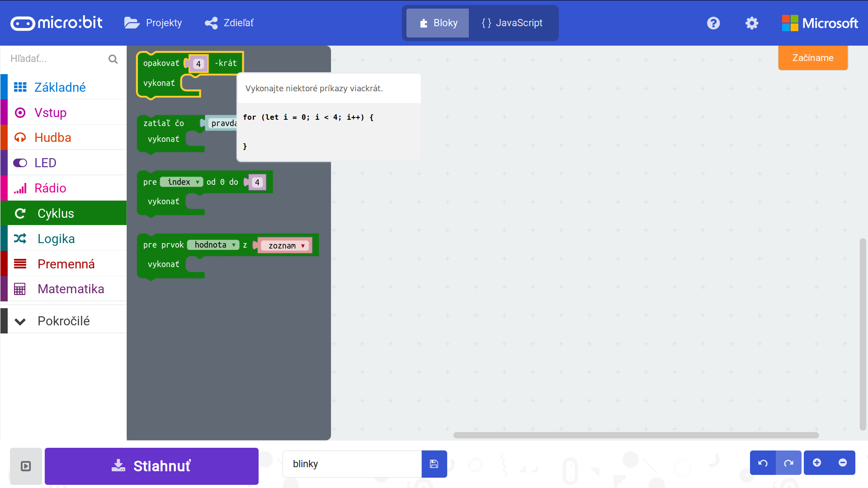Click the help question mark icon

tap(713, 23)
